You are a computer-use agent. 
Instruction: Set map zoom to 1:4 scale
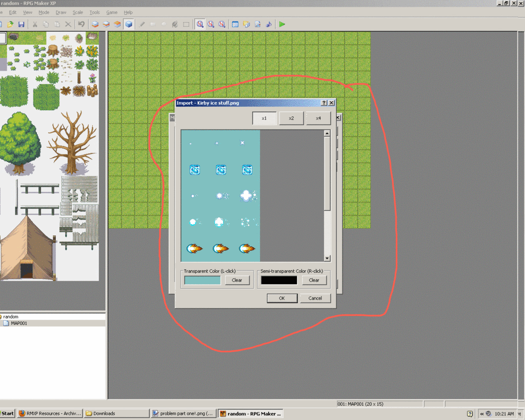221,24
